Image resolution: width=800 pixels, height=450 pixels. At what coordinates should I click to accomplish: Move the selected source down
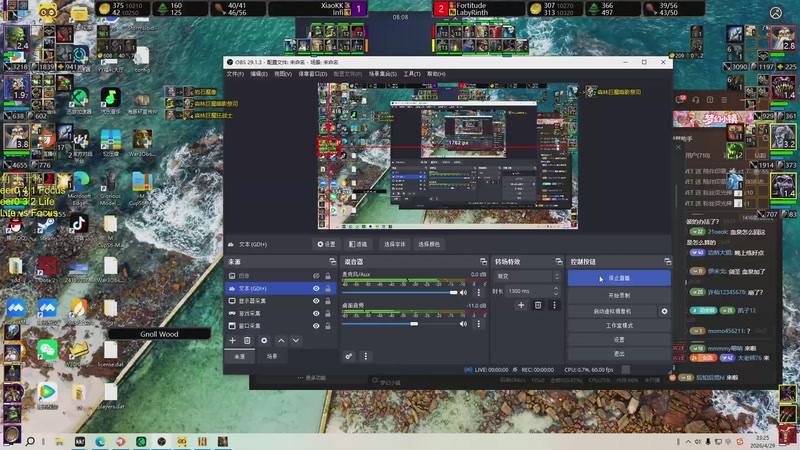(296, 340)
